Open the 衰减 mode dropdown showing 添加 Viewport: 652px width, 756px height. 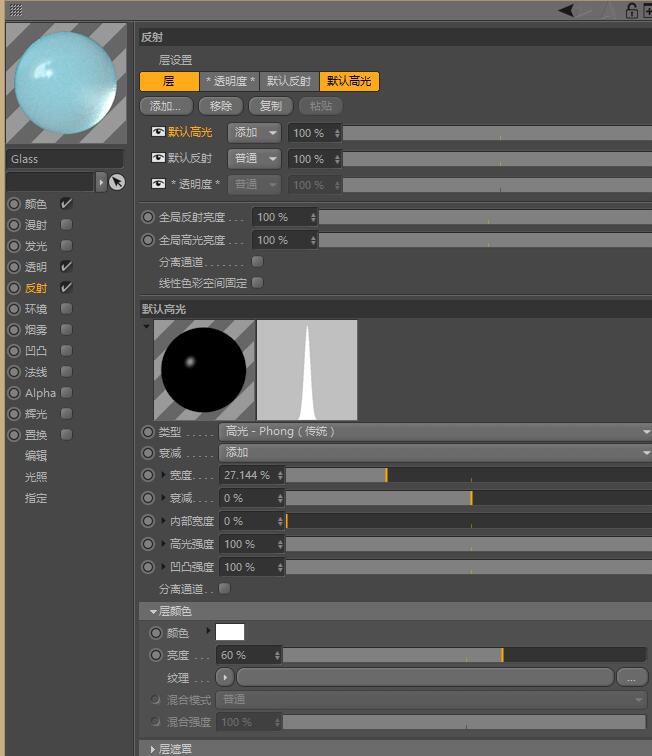pyautogui.click(x=435, y=453)
